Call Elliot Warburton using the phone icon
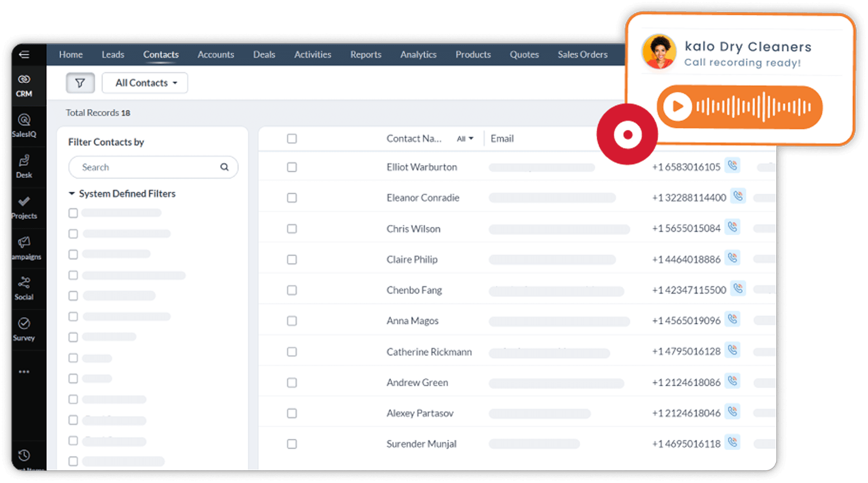Viewport: 868px width, 483px height. tap(732, 166)
